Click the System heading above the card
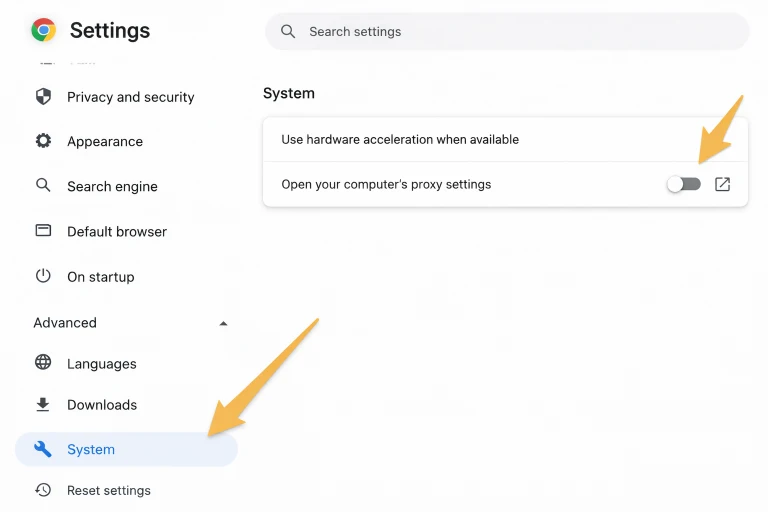This screenshot has height=512, width=768. click(x=289, y=93)
